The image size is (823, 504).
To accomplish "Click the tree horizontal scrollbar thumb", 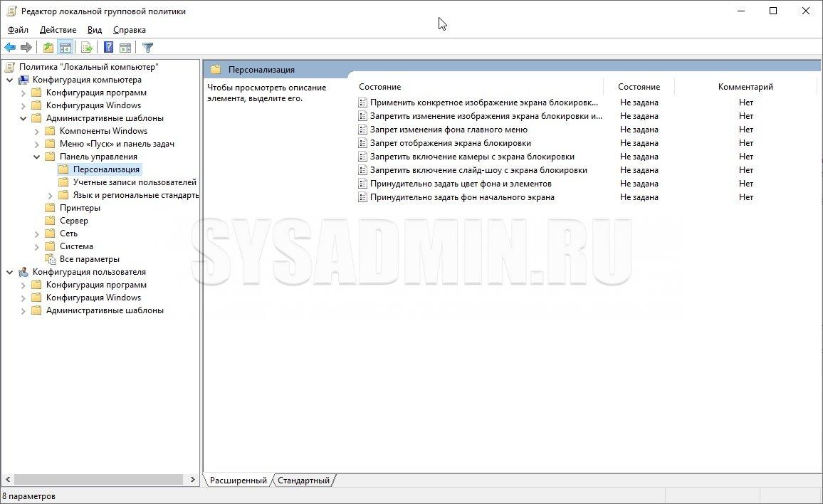I will [99, 479].
